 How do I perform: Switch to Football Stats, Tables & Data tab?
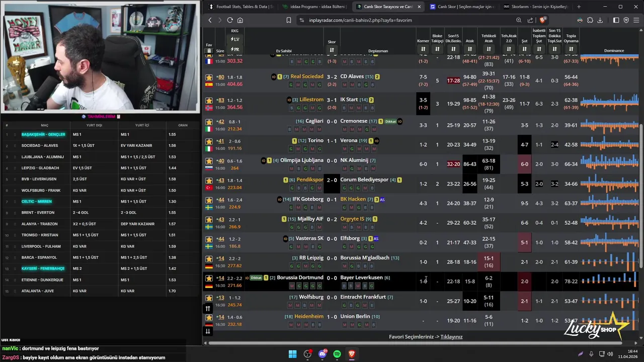tap(241, 7)
